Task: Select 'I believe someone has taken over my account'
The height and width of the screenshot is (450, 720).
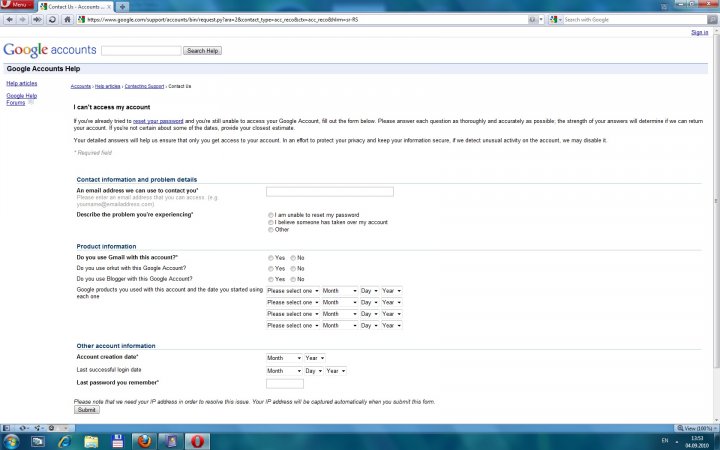Action: pyautogui.click(x=270, y=222)
